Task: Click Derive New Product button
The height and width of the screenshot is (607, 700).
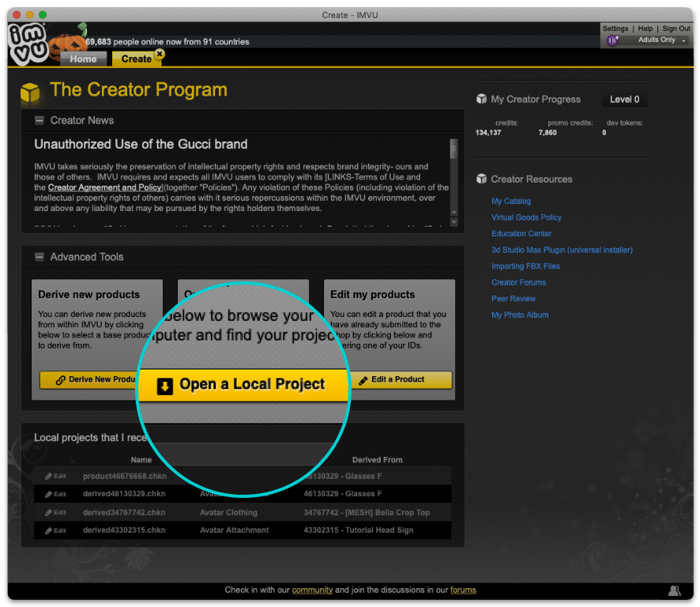Action: pos(88,379)
